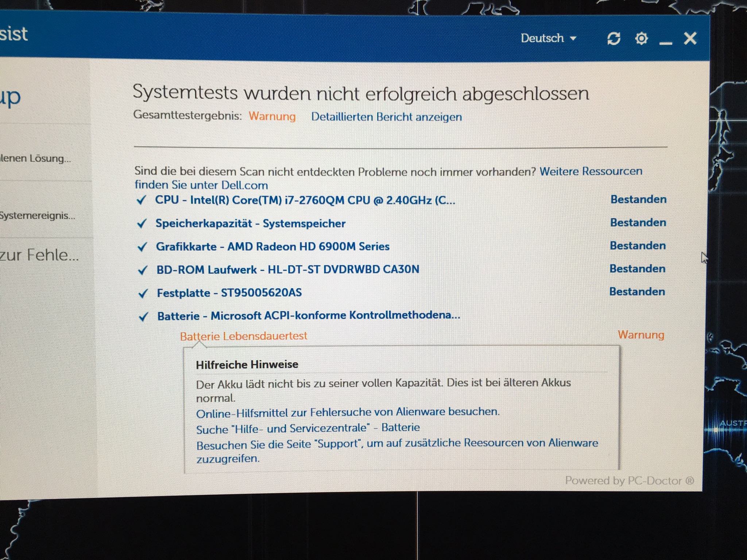Viewport: 747px width, 560px height.
Task: Open Besuchen Sie die Seite Support link
Action: (397, 451)
